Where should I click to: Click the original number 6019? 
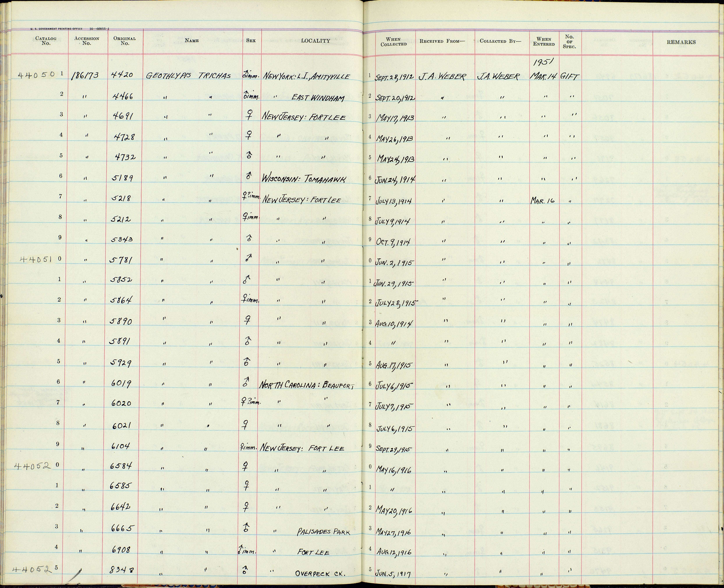pos(121,383)
